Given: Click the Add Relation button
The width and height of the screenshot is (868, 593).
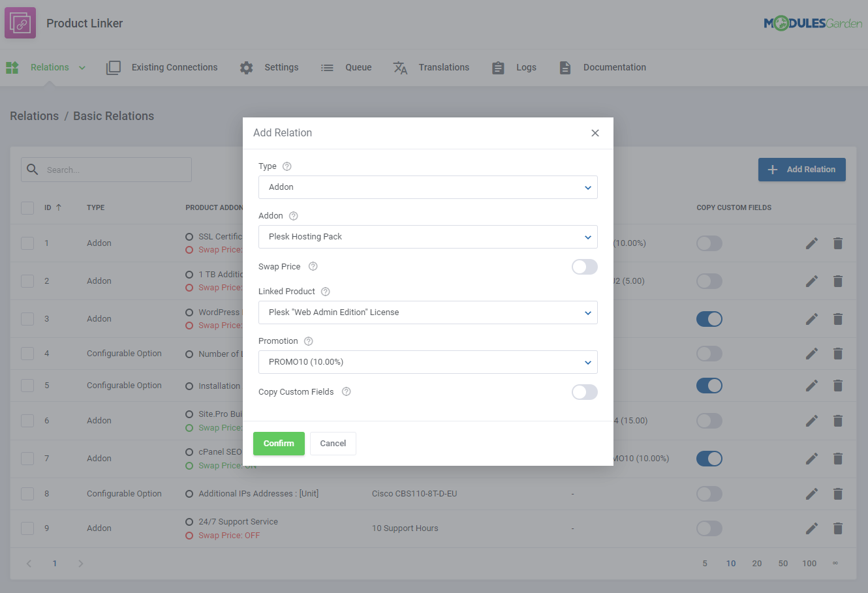Looking at the screenshot, I should (802, 170).
